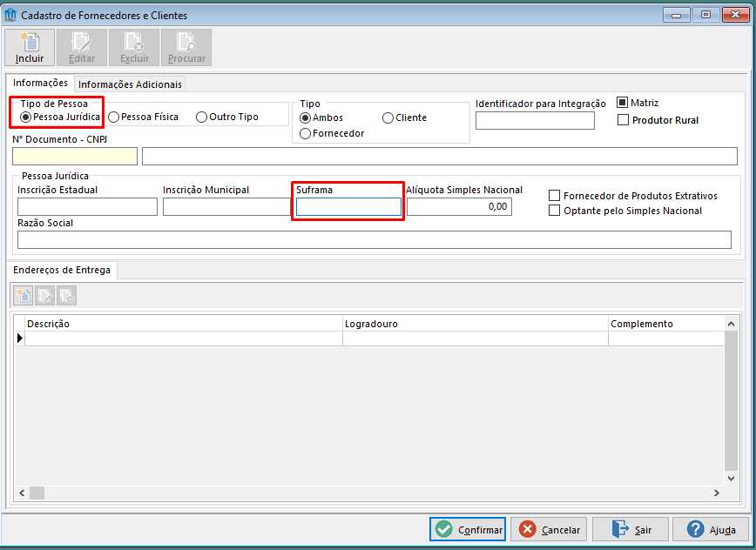Select Fornecedor type option

332,133
